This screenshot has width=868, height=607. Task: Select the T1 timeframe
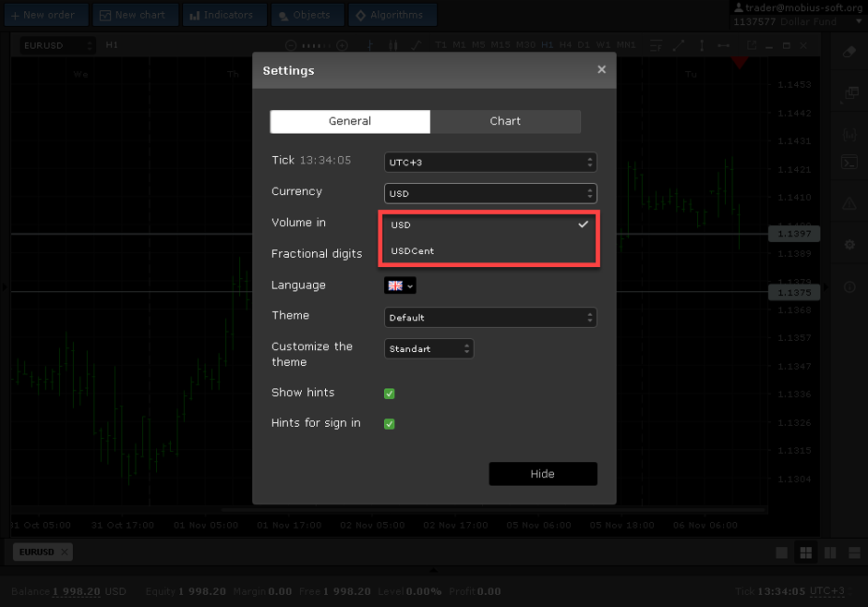(440, 45)
